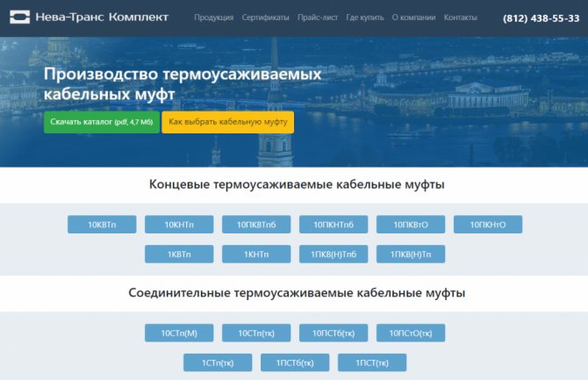Navigate to Контакты
Image resolution: width=588 pixels, height=380 pixels.
pyautogui.click(x=461, y=18)
